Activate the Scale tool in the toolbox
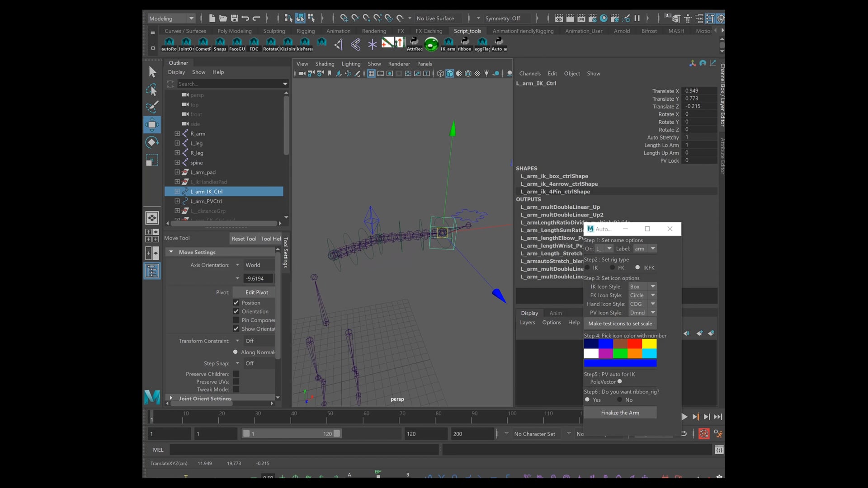Viewport: 868px width, 488px height. coord(152,160)
